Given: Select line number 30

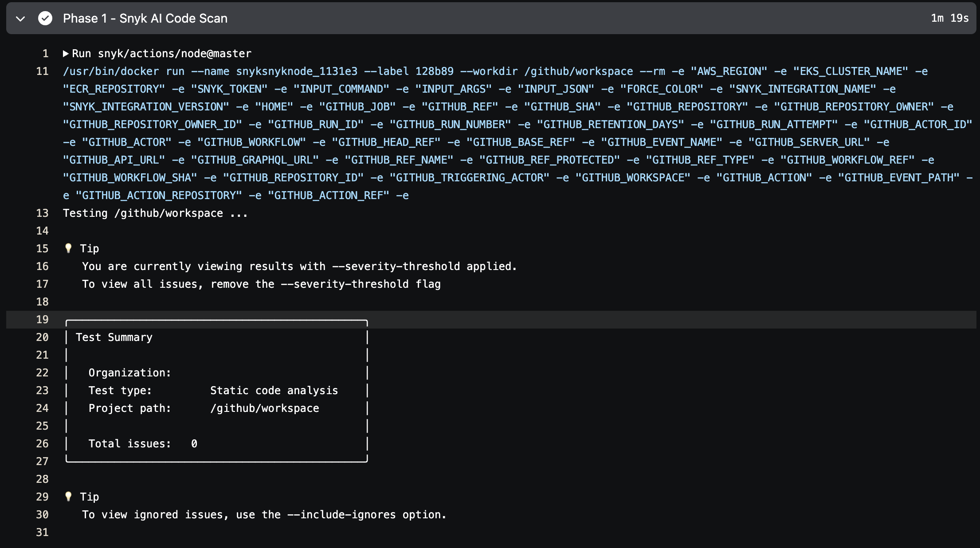Looking at the screenshot, I should [x=42, y=515].
